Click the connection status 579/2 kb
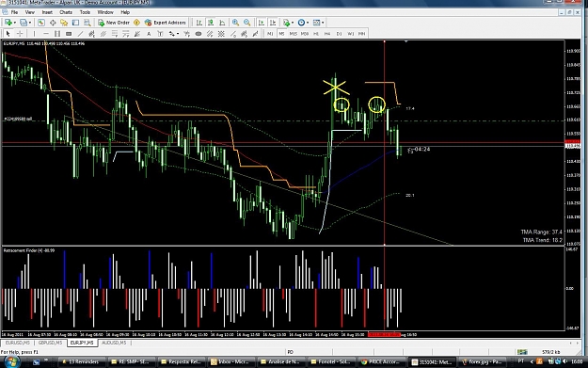 coord(551,352)
